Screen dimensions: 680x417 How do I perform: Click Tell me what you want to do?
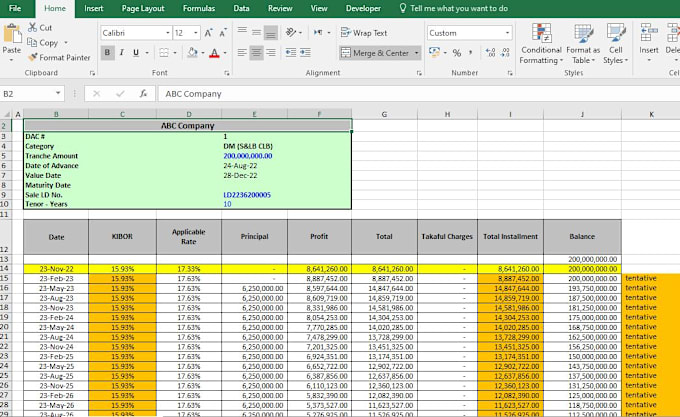[453, 8]
